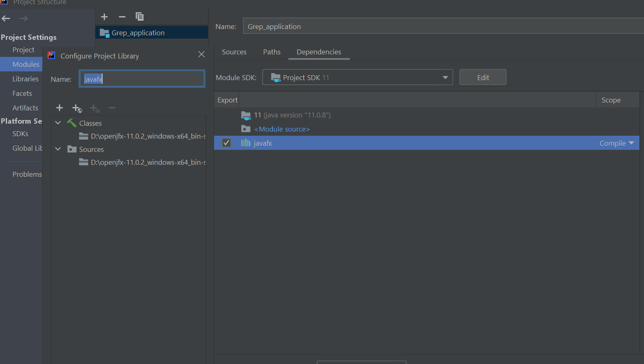
Task: Collapse the Classes tree node
Action: click(x=58, y=123)
